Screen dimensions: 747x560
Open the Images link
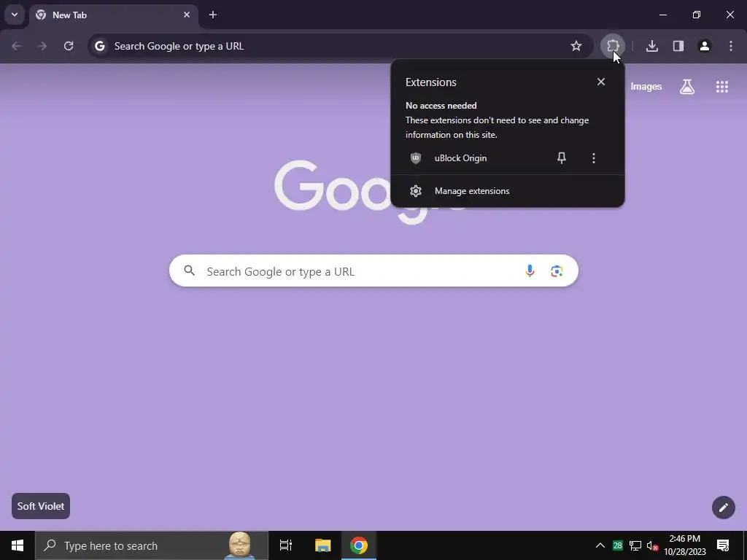646,87
